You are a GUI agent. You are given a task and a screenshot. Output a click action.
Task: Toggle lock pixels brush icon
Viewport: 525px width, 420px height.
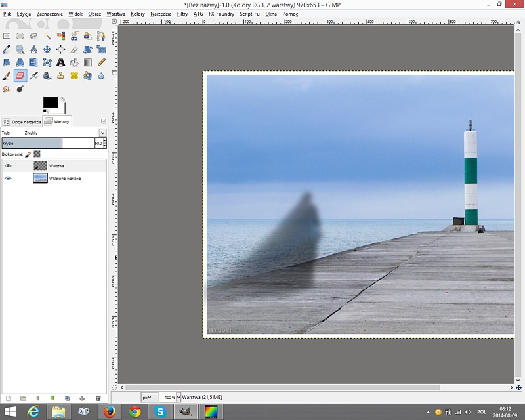28,154
